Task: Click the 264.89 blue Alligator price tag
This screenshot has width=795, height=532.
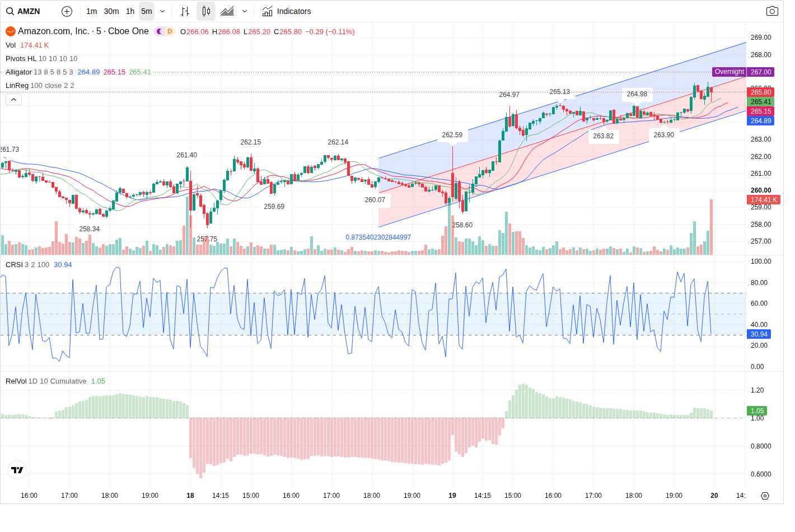Action: pyautogui.click(x=761, y=121)
